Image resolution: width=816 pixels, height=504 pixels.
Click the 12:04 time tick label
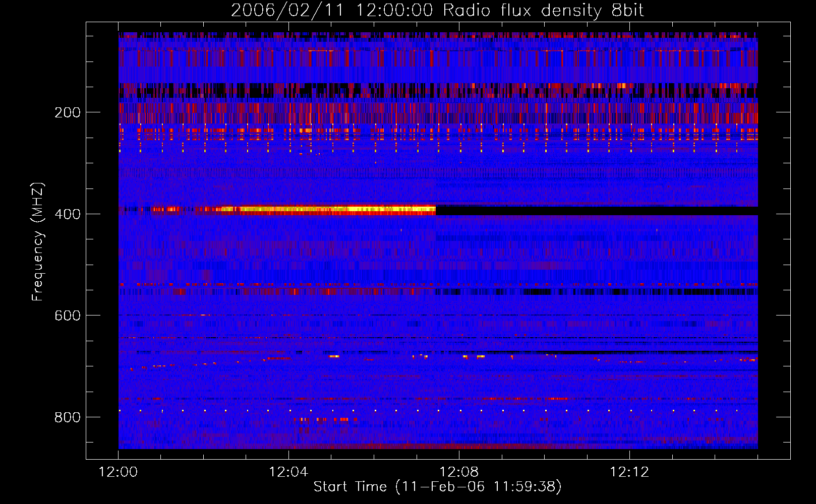click(x=288, y=472)
